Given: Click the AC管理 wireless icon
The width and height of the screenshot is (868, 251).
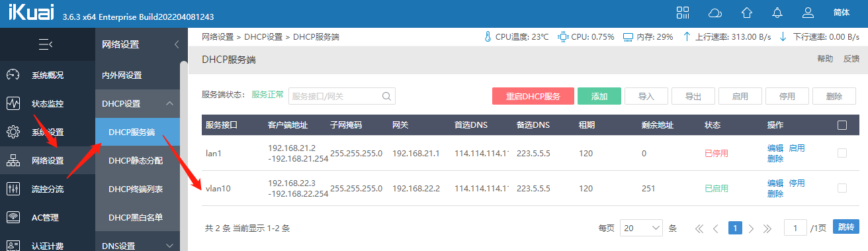Looking at the screenshot, I should pos(13,217).
